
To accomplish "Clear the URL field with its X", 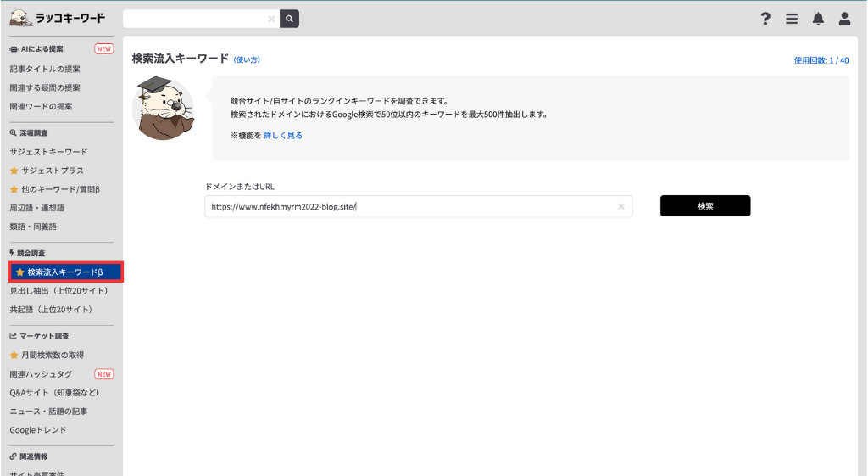I will [621, 207].
